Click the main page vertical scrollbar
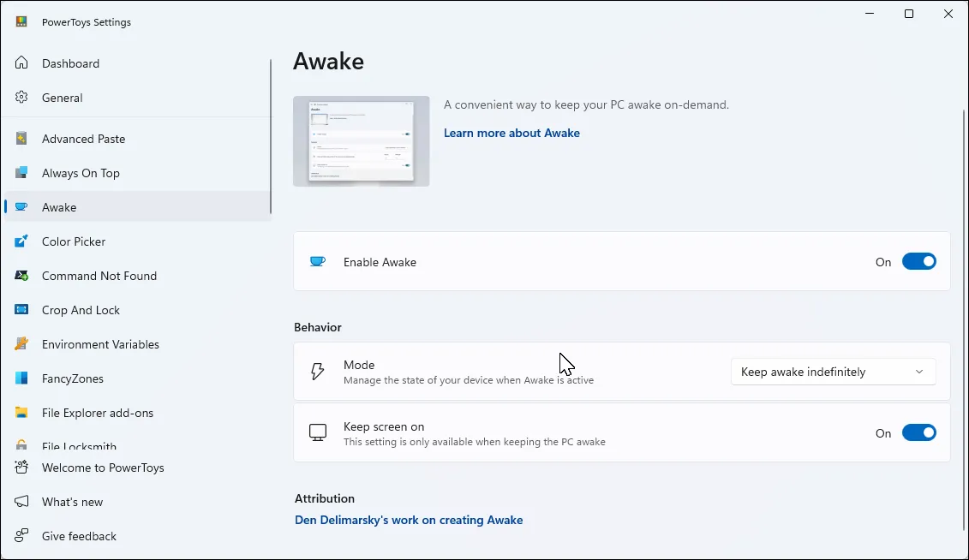The height and width of the screenshot is (560, 969). (x=965, y=320)
